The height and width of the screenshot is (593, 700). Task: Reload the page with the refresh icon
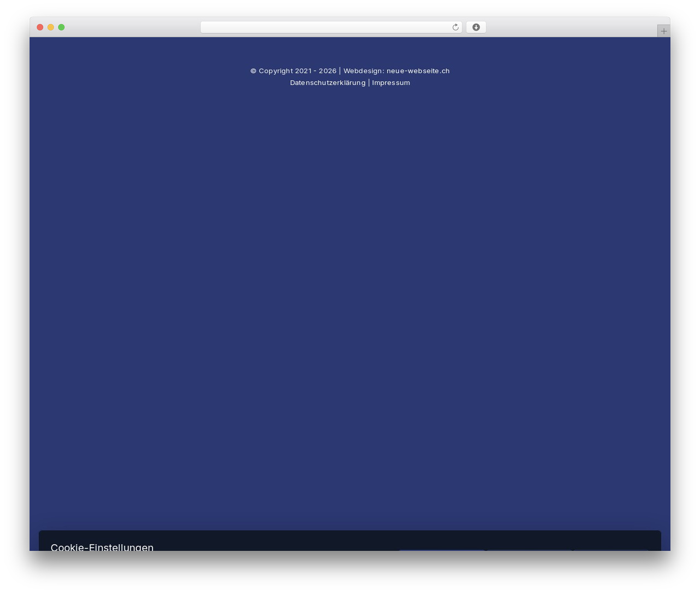tap(455, 27)
